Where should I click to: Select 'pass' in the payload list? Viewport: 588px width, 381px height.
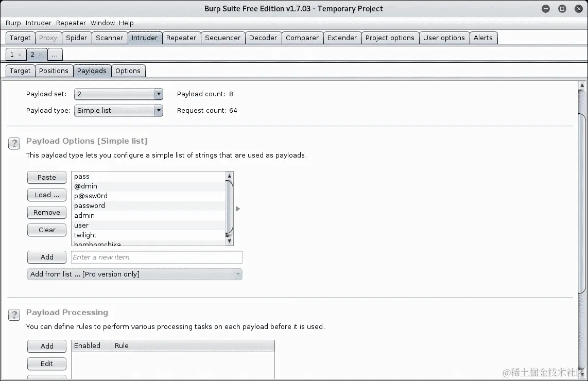[x=149, y=176]
